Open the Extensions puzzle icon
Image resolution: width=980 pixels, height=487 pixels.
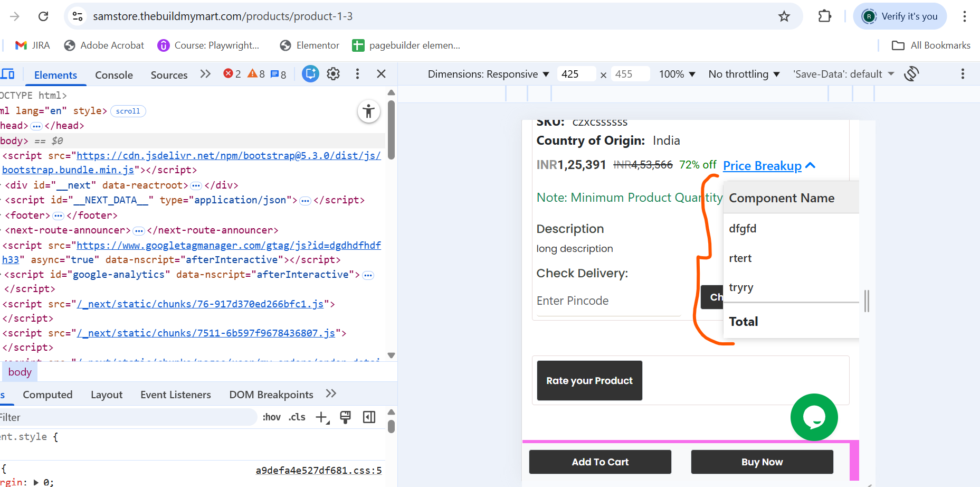click(824, 16)
